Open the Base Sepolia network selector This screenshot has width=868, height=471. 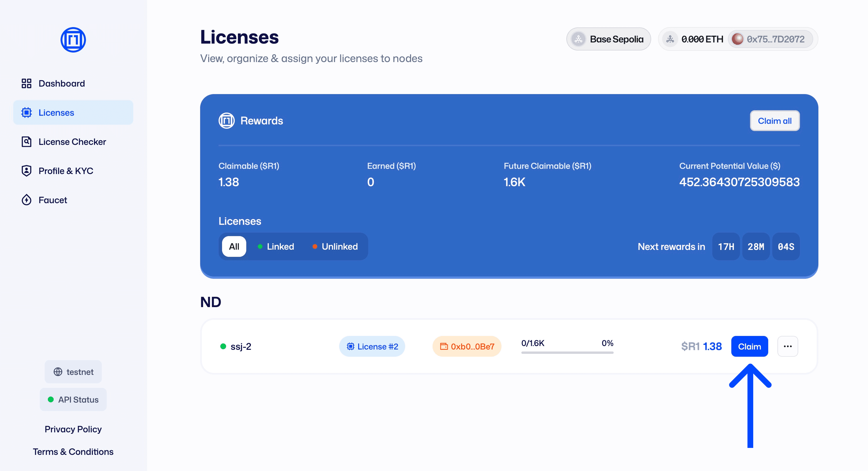(608, 39)
